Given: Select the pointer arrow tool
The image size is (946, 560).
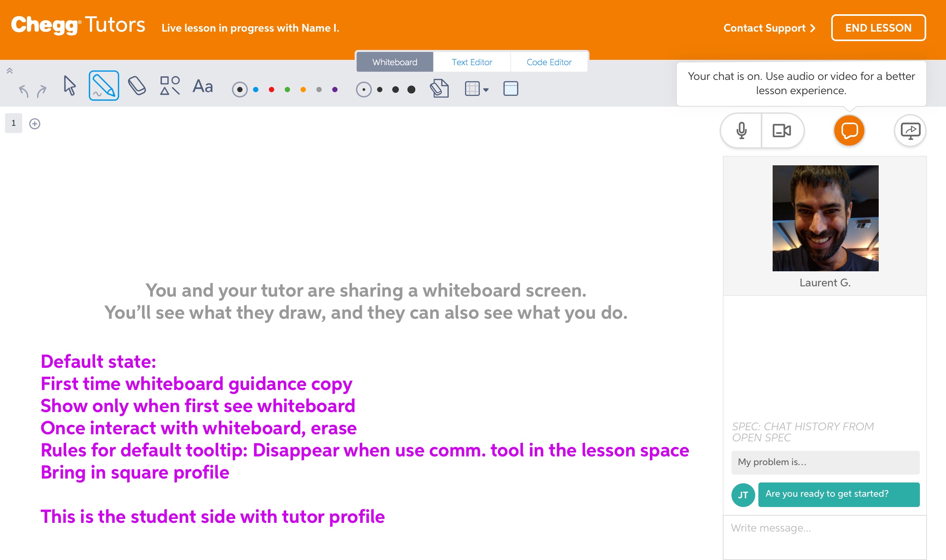Looking at the screenshot, I should tap(70, 85).
